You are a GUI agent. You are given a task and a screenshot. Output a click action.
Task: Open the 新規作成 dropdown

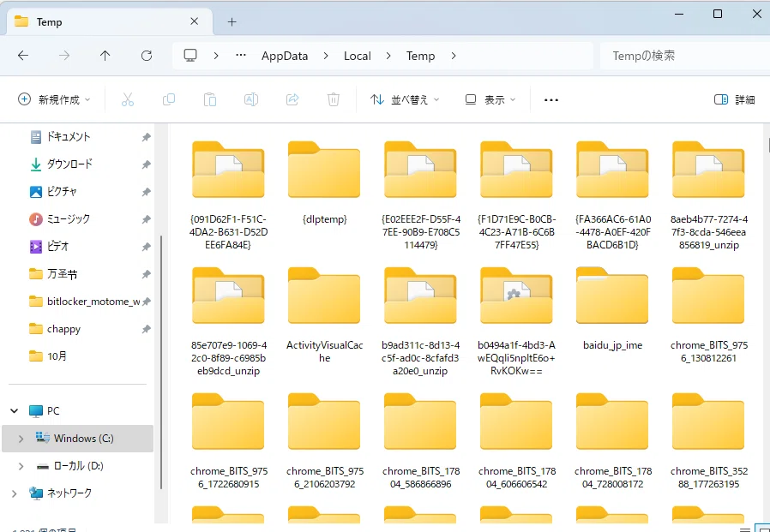tap(54, 99)
